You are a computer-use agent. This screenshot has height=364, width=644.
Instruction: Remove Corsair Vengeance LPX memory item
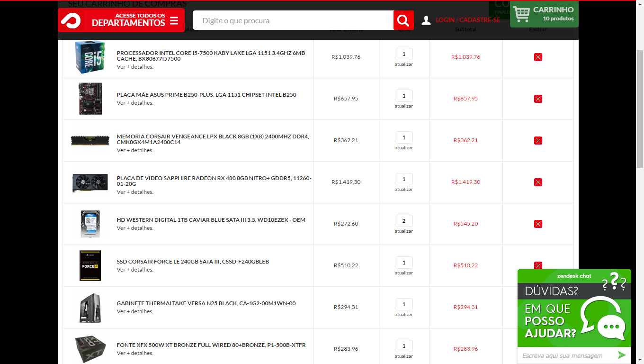pyautogui.click(x=538, y=140)
